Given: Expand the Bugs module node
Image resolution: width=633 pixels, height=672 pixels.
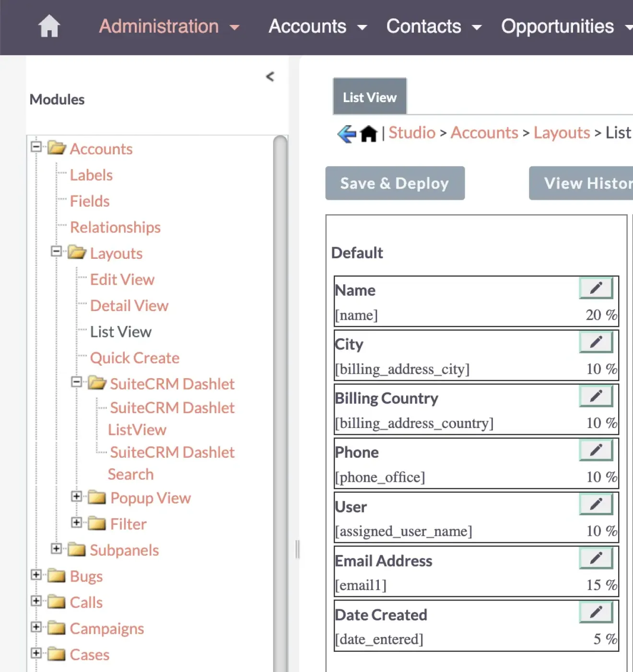Looking at the screenshot, I should point(35,575).
